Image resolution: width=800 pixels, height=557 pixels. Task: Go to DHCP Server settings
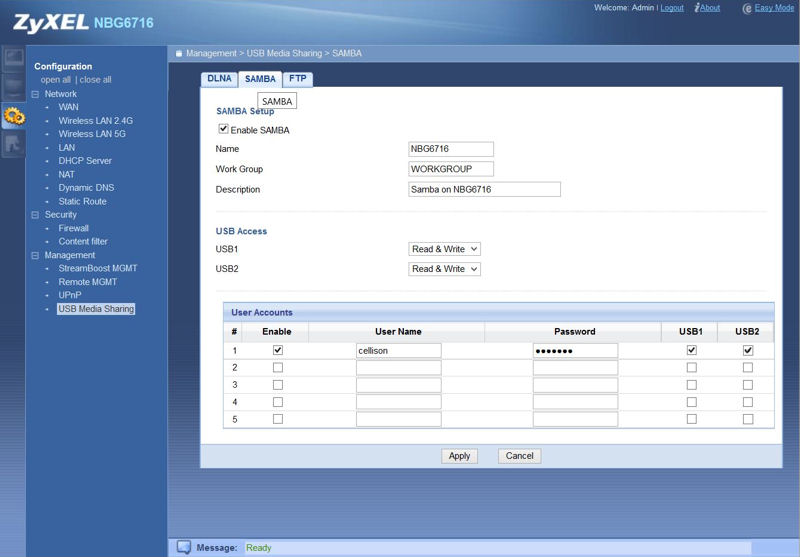tap(85, 161)
